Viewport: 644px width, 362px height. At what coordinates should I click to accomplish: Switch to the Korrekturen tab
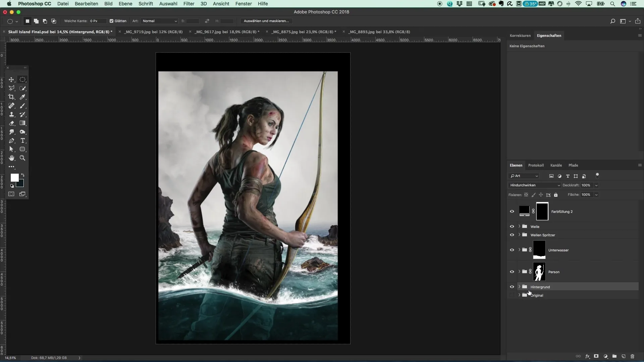coord(520,36)
